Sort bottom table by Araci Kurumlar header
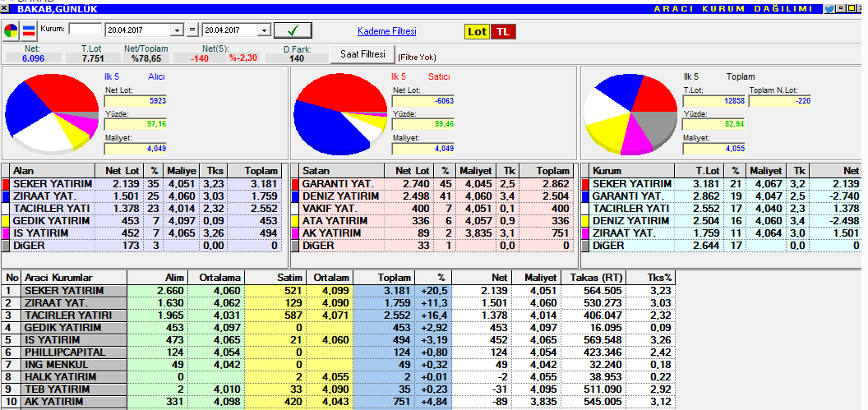Image resolution: width=868 pixels, height=410 pixels. pyautogui.click(x=74, y=278)
